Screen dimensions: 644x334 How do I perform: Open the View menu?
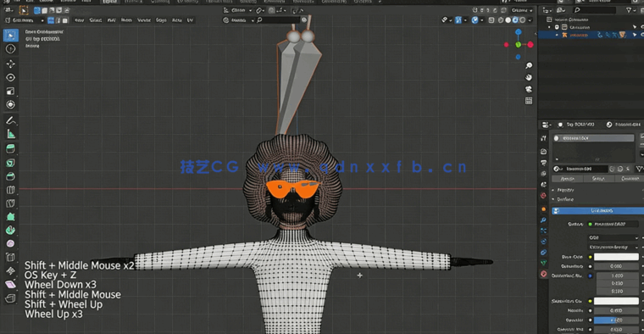click(x=80, y=20)
